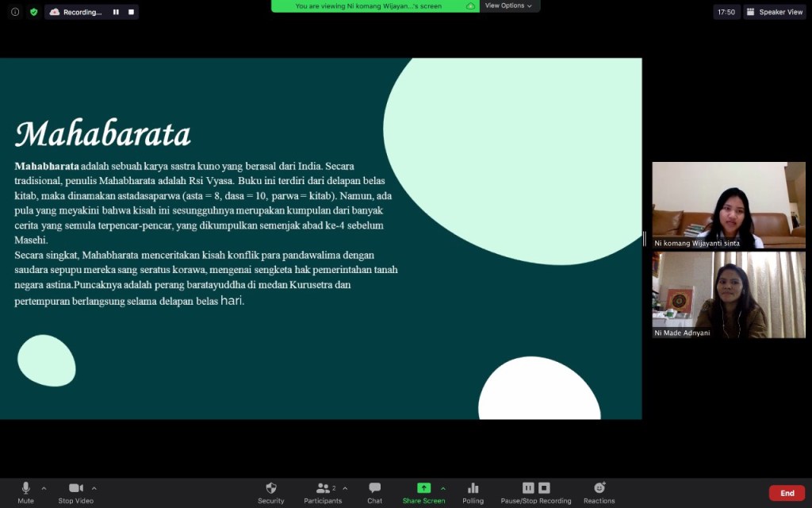812x508 pixels.
Task: Expand audio options arrow beside Mute
Action: 44,488
